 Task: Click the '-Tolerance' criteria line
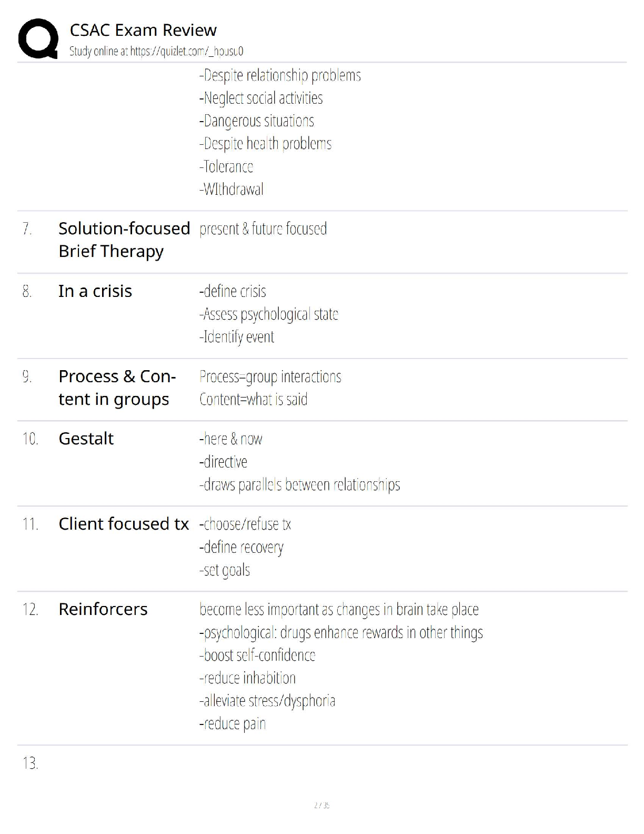226,167
